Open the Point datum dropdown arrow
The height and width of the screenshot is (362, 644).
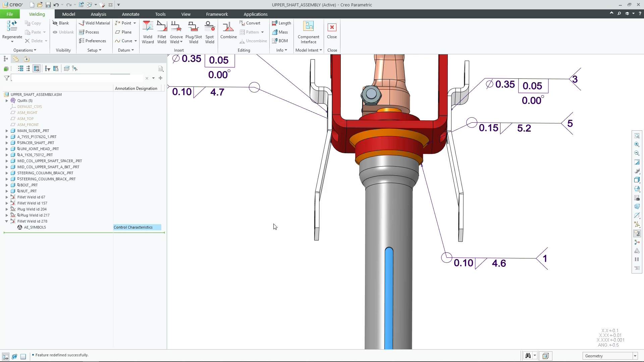[135, 23]
